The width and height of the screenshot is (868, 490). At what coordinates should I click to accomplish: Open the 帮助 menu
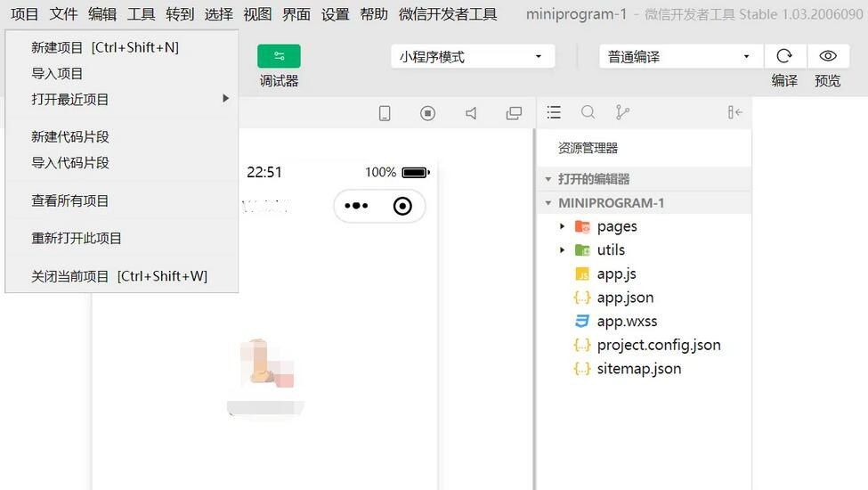click(x=374, y=14)
